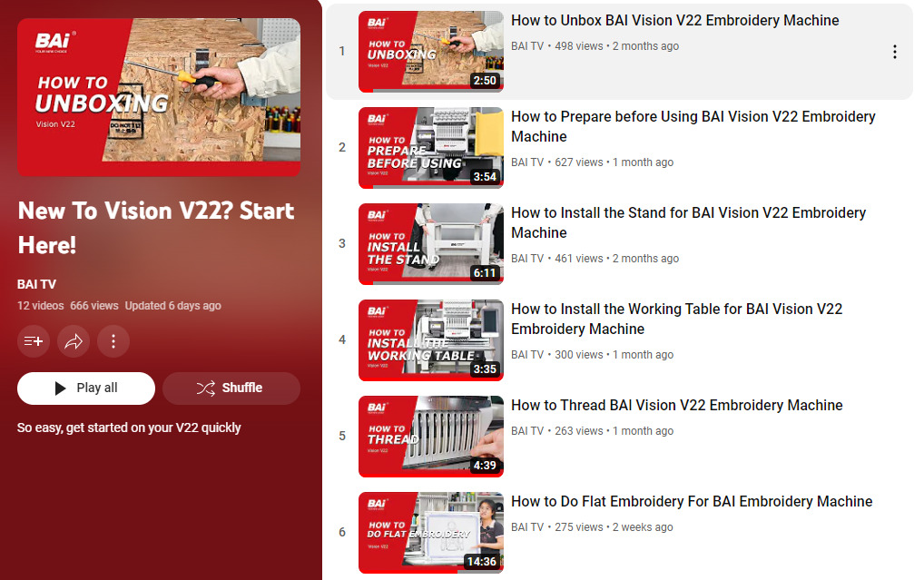Open the How to Do Flat Embroidery title link
This screenshot has width=924, height=580.
(x=692, y=501)
